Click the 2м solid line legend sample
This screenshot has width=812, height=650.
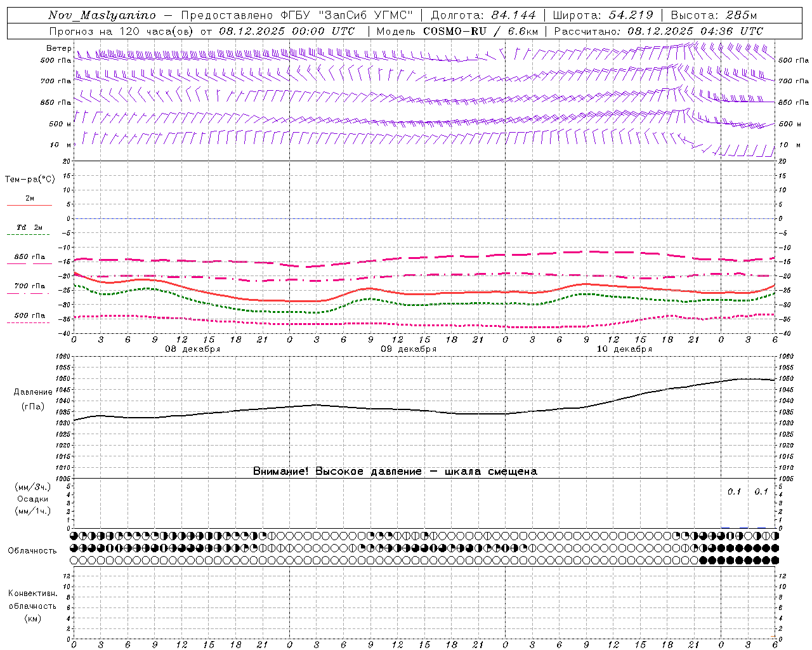coord(29,205)
